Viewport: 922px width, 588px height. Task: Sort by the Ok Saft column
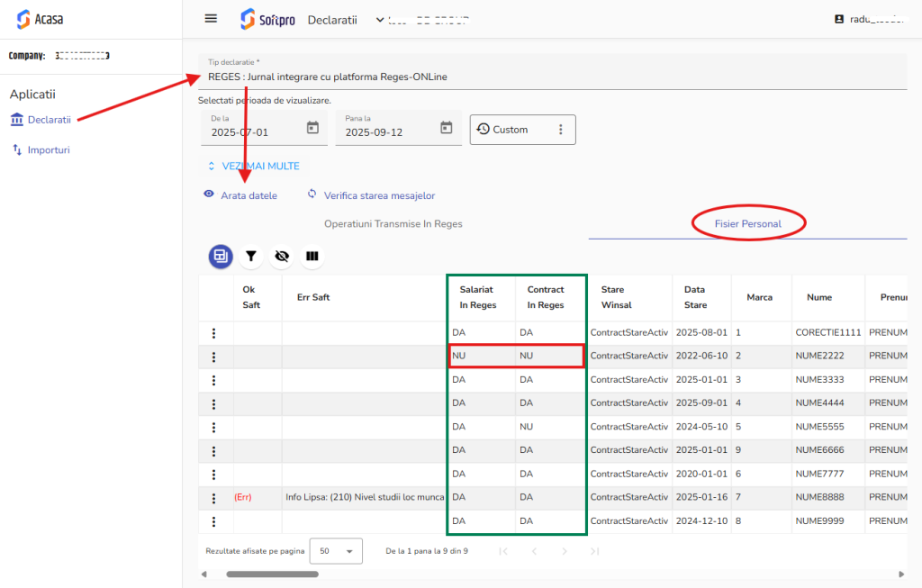tap(251, 297)
